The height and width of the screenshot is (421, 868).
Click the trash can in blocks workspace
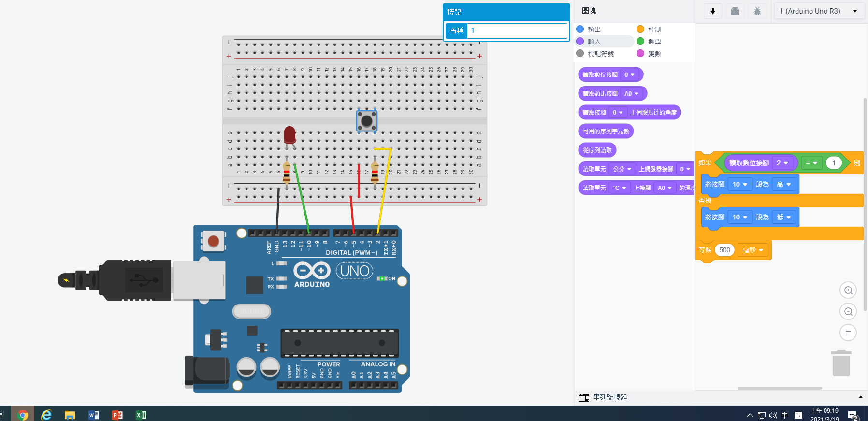tap(841, 363)
